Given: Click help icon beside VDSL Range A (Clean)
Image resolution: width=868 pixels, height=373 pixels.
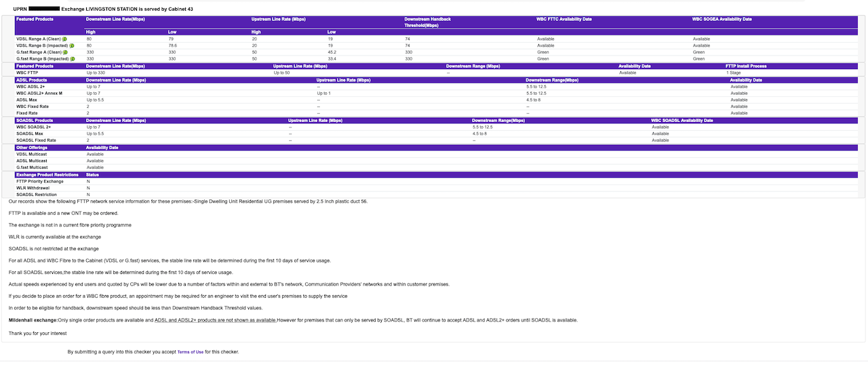Looking at the screenshot, I should click(x=64, y=39).
